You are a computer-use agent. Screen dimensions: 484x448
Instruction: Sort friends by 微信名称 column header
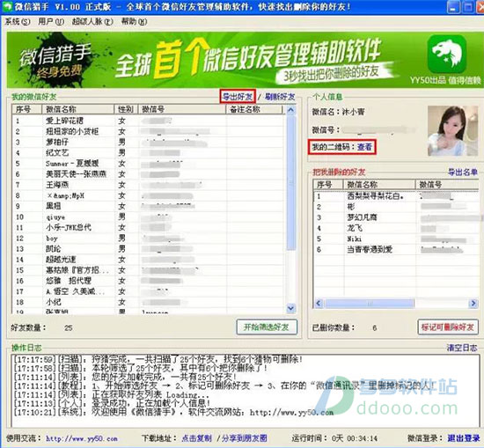pyautogui.click(x=78, y=109)
